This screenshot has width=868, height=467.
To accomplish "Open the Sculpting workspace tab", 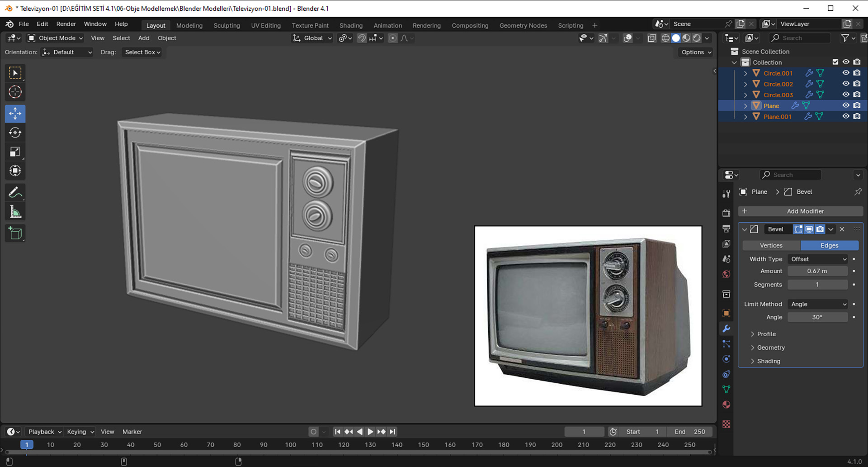I will point(226,25).
